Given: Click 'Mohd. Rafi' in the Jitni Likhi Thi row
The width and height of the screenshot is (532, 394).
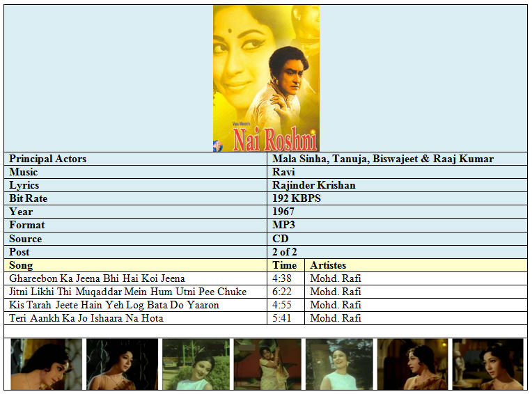Looking at the screenshot, I should (336, 292).
